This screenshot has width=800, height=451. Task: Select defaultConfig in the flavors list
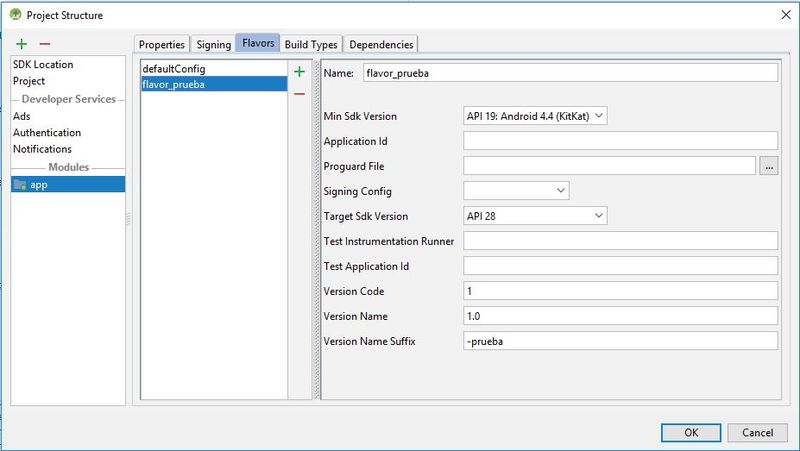tap(214, 68)
